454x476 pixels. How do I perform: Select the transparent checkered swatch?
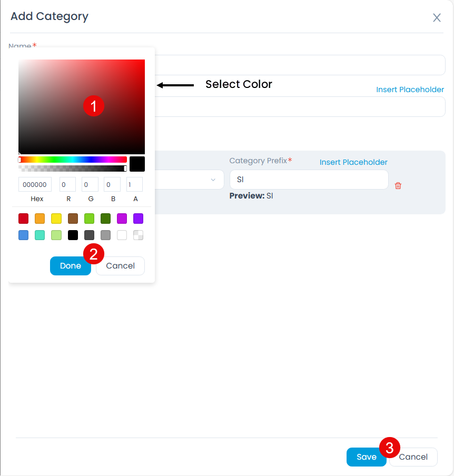click(138, 235)
